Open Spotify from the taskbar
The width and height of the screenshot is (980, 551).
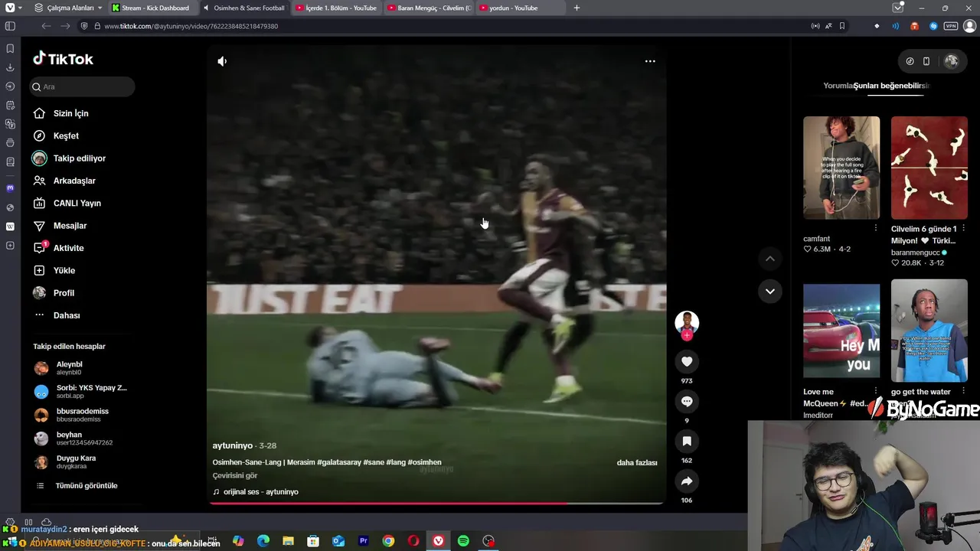pos(463,541)
